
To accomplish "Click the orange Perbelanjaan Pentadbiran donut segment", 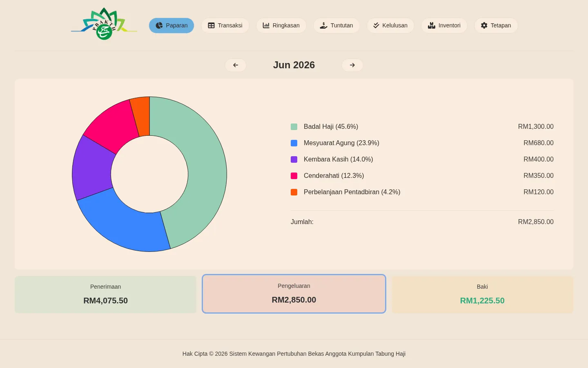I will pyautogui.click(x=141, y=116).
